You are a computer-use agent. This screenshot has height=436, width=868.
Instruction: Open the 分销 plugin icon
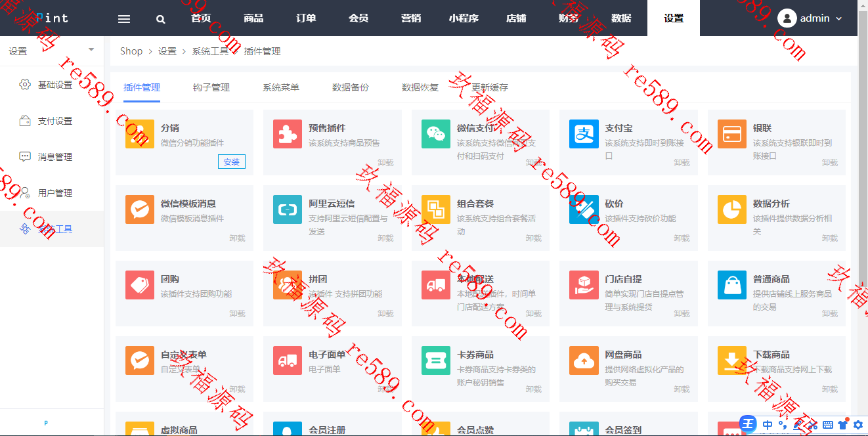click(140, 134)
